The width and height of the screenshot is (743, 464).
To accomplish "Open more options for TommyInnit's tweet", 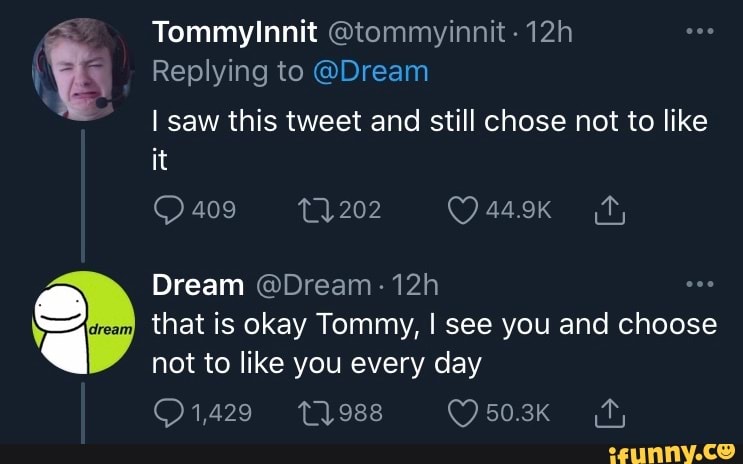I will [x=696, y=34].
